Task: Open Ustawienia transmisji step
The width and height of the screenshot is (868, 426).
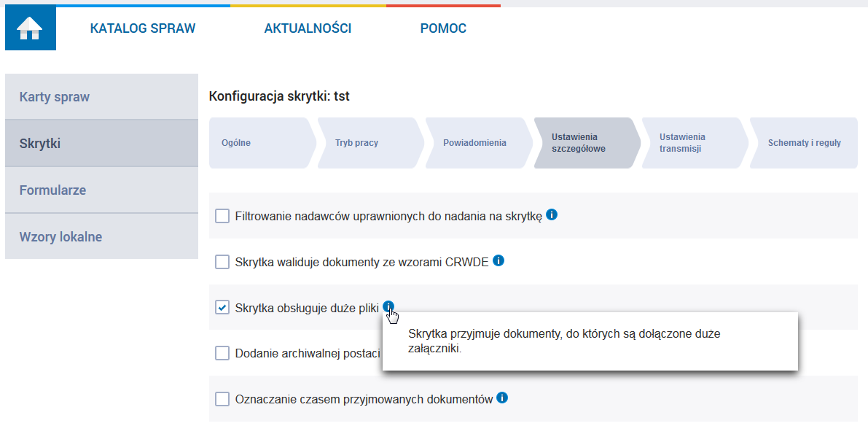Action: pyautogui.click(x=694, y=143)
